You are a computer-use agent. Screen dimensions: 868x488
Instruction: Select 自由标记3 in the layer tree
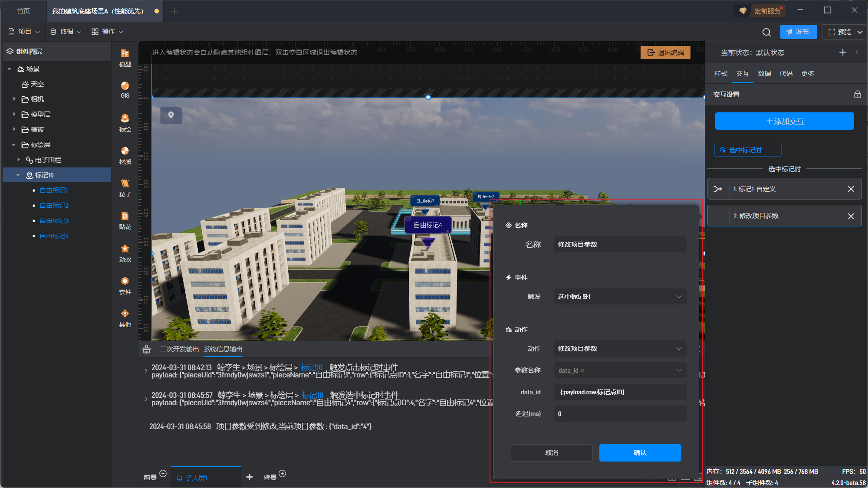[x=54, y=221]
